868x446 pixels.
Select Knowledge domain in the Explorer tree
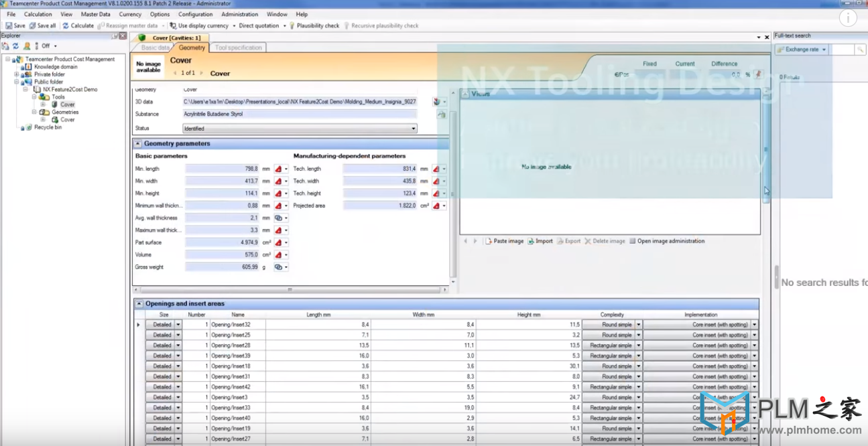coord(56,67)
